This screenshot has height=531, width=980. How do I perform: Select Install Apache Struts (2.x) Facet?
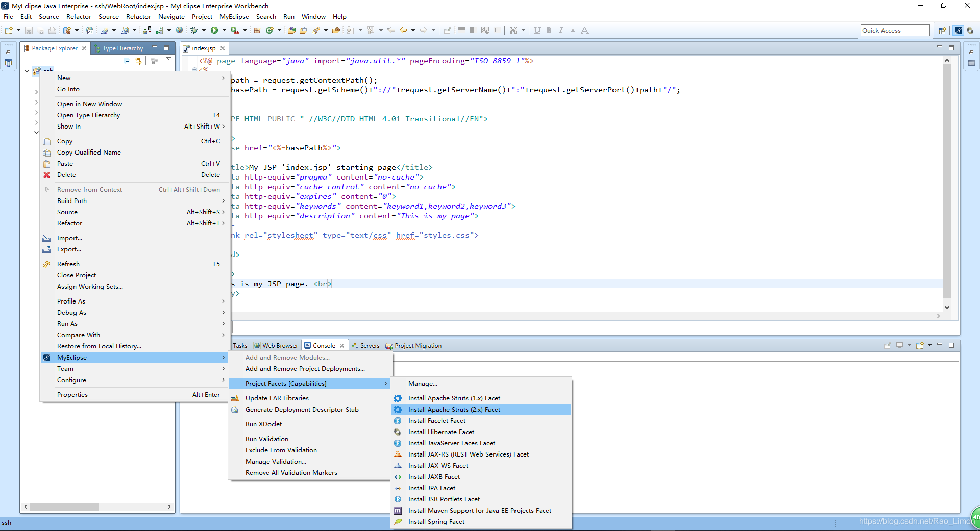481,409
